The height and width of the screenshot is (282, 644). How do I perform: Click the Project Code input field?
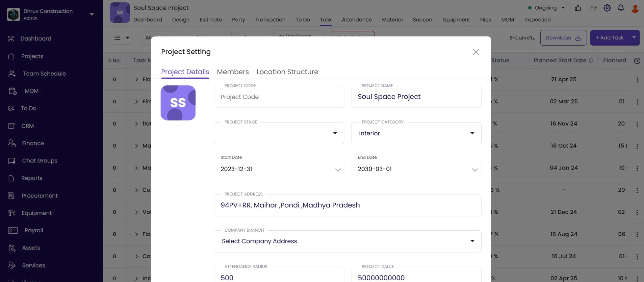[279, 97]
